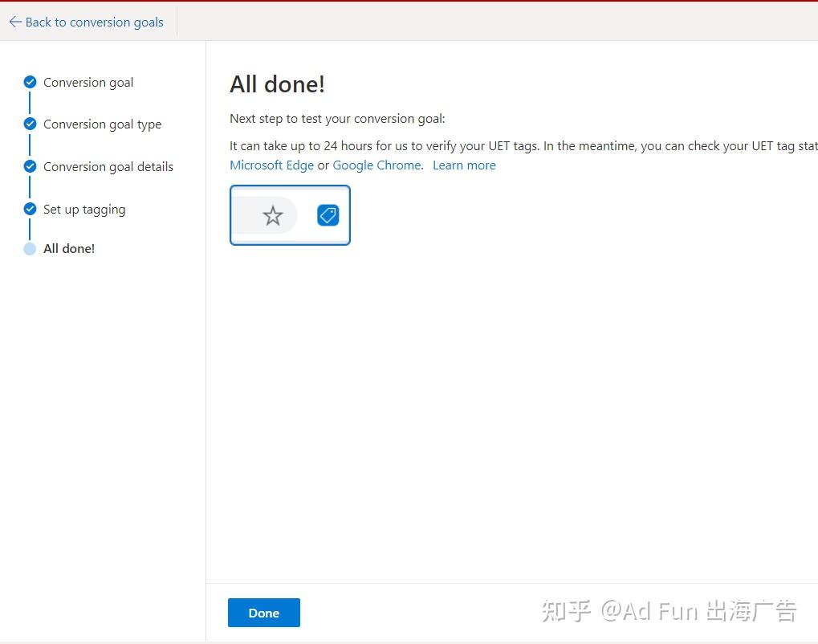Open the Conversion goal type step
This screenshot has height=644, width=818.
(x=102, y=124)
